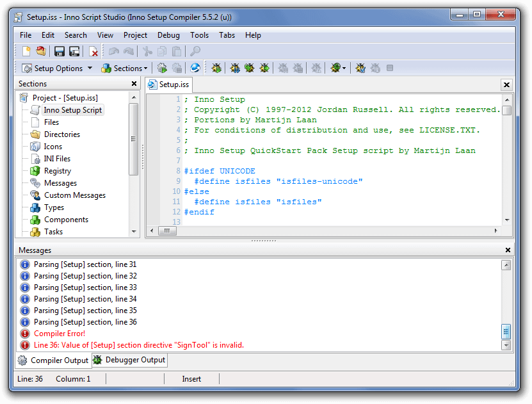The height and width of the screenshot is (404, 532).
Task: Select the Compiler Output tab
Action: (53, 360)
